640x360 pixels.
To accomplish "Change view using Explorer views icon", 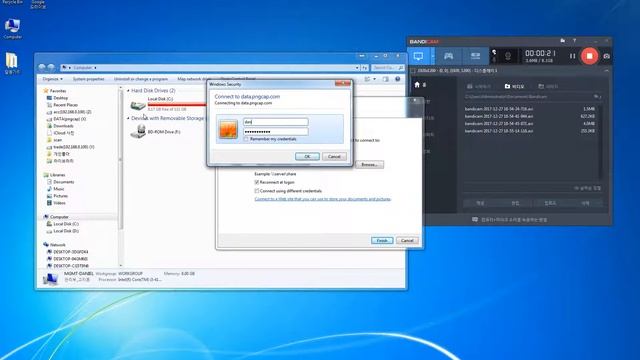I will click(367, 79).
